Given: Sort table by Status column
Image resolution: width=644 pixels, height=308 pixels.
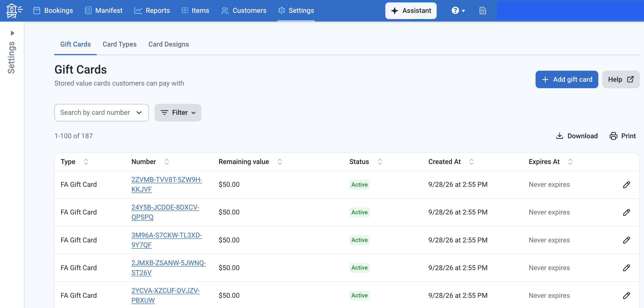Looking at the screenshot, I should tap(380, 162).
